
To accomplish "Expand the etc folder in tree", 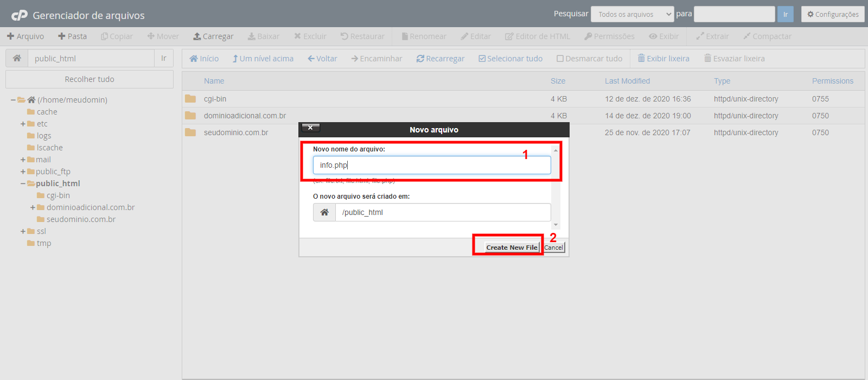I will tap(23, 124).
